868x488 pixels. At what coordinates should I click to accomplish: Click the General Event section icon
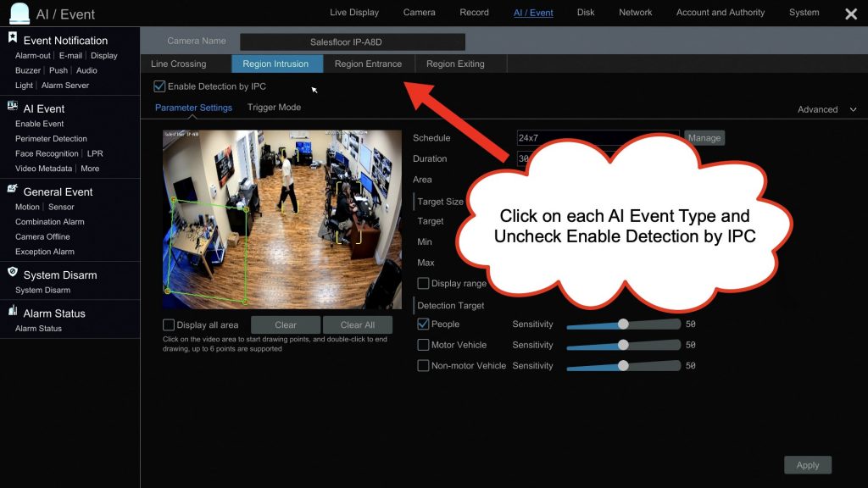13,190
